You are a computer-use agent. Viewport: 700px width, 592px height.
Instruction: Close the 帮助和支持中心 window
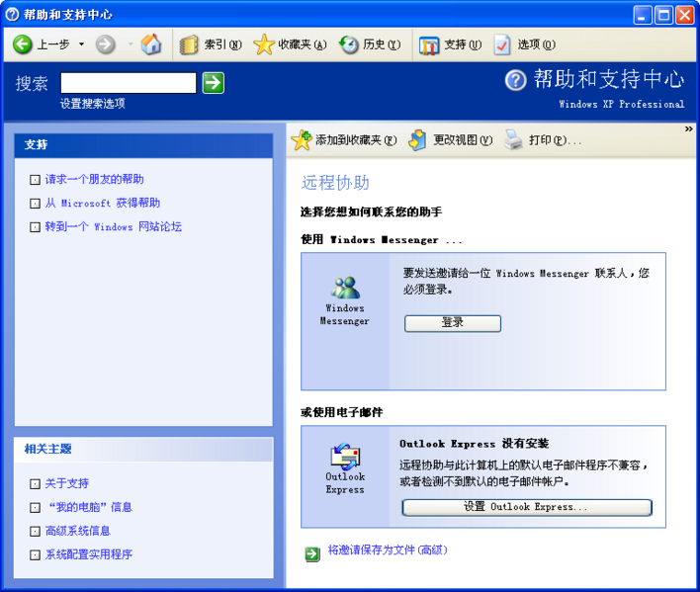point(684,15)
